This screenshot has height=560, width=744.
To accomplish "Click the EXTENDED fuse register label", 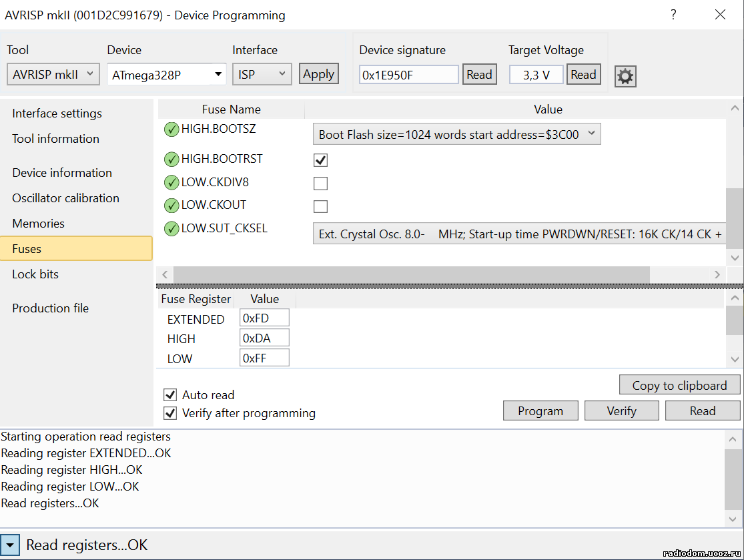I will click(x=196, y=320).
